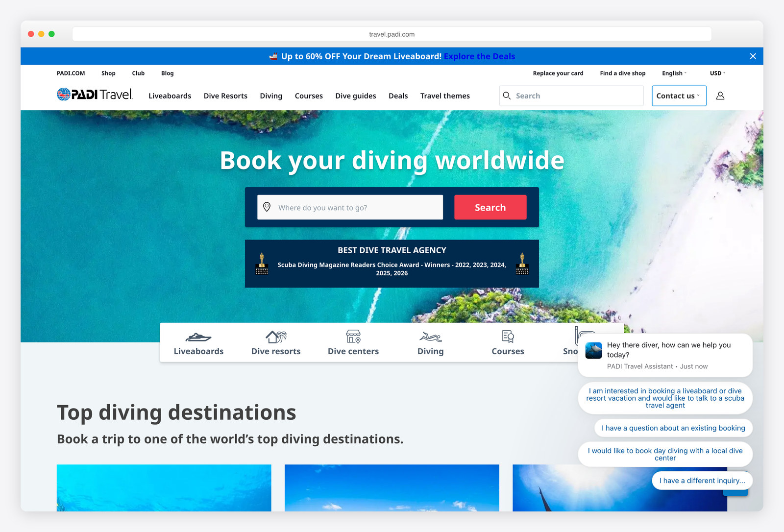Expand the Contact us dropdown
Image resolution: width=784 pixels, height=532 pixels.
tap(679, 96)
